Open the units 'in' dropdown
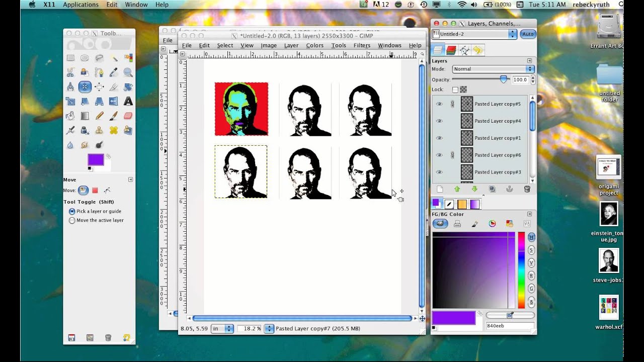The image size is (644, 362). (222, 328)
